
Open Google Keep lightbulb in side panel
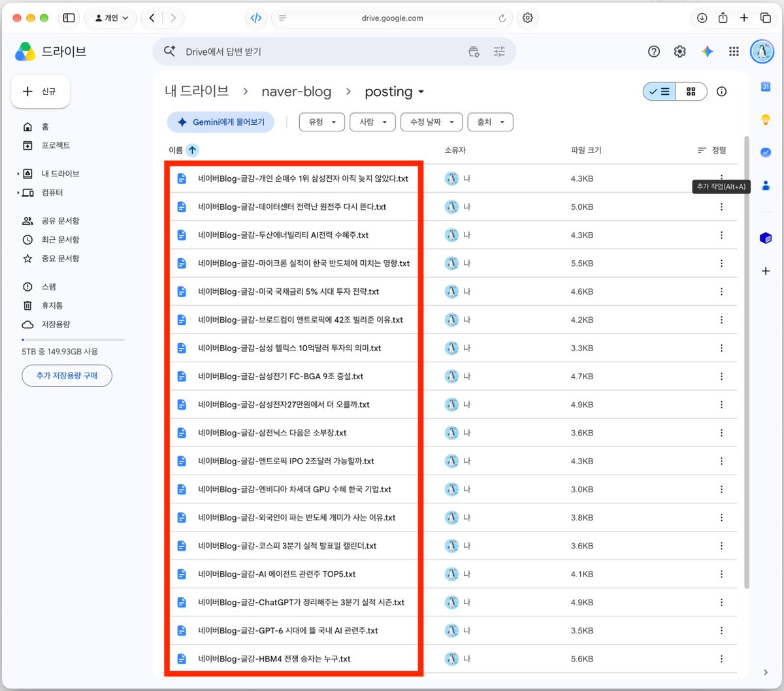(766, 120)
